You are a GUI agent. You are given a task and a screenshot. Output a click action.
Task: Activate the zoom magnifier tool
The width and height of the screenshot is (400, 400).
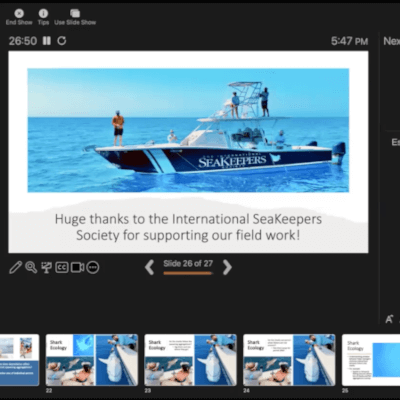click(x=31, y=267)
